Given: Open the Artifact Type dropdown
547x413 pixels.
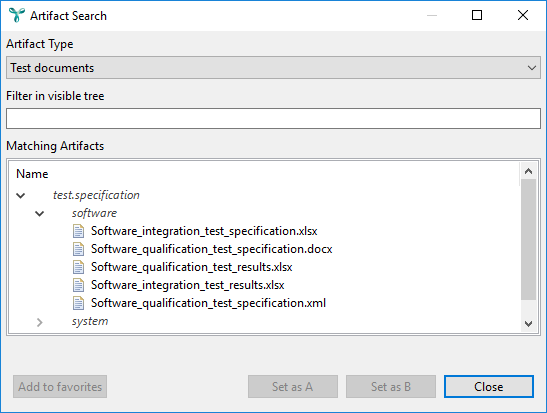Looking at the screenshot, I should click(x=273, y=68).
